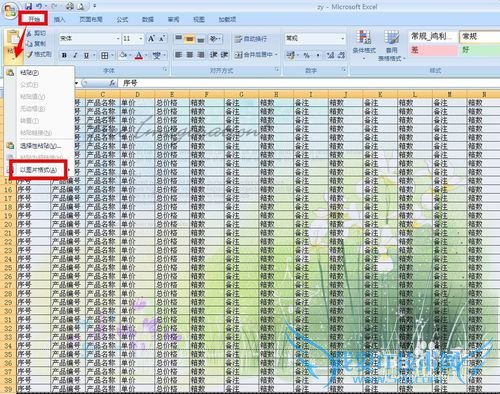Toggle align text left
Image resolution: width=500 pixels, height=394 pixels.
pyautogui.click(x=179, y=55)
